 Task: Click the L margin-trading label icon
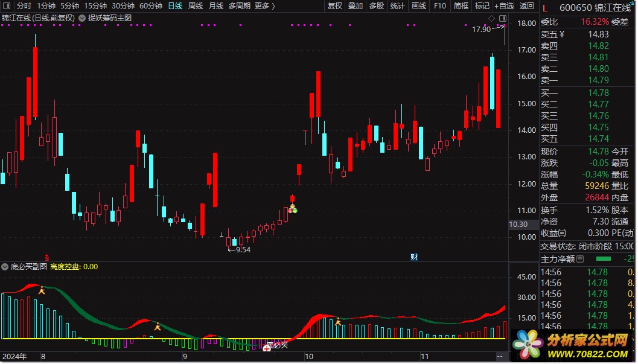pyautogui.click(x=545, y=8)
